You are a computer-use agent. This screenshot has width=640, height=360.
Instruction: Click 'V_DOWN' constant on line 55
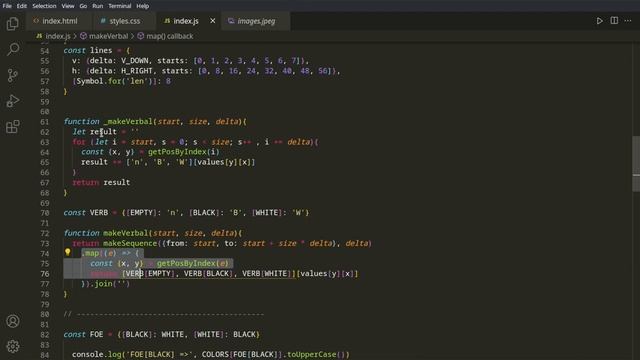135,61
